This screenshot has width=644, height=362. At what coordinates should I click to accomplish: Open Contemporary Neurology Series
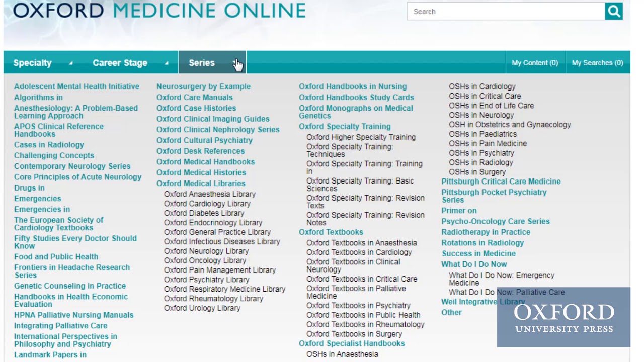(x=72, y=166)
